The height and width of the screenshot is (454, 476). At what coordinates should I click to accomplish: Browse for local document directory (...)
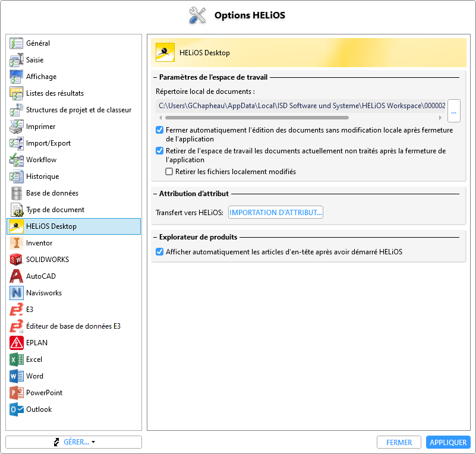(x=454, y=111)
